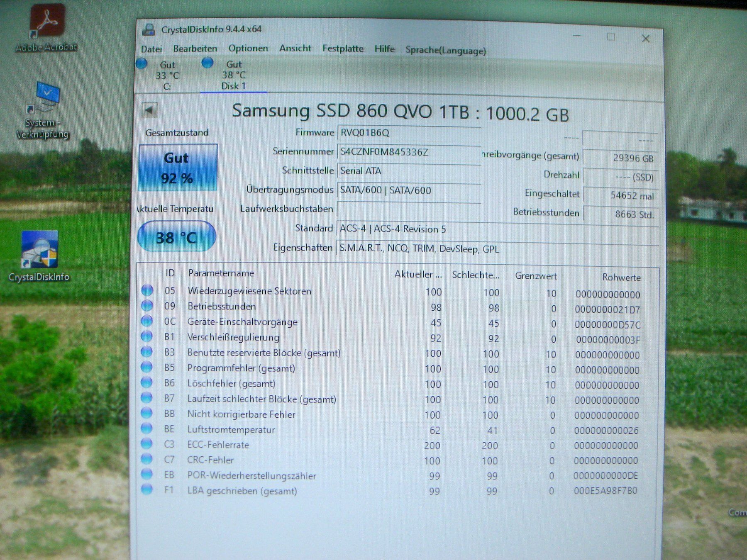Click the Grenzwert column header
Screen dimensions: 747x560
(536, 276)
